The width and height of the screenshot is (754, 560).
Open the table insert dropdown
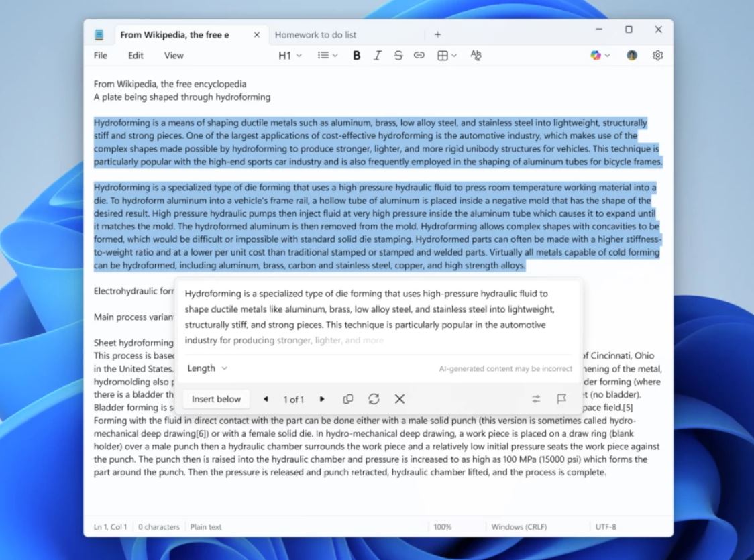[x=447, y=55]
